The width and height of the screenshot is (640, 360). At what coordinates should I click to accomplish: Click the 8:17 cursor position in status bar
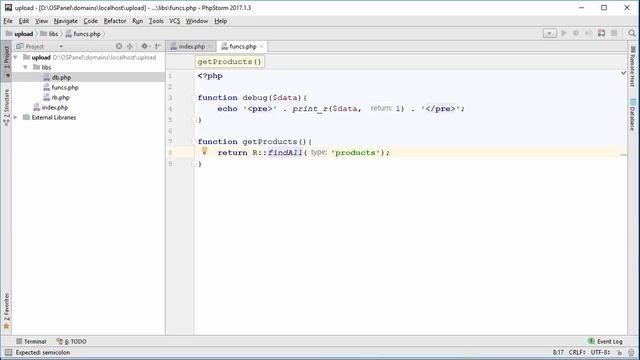(x=558, y=352)
